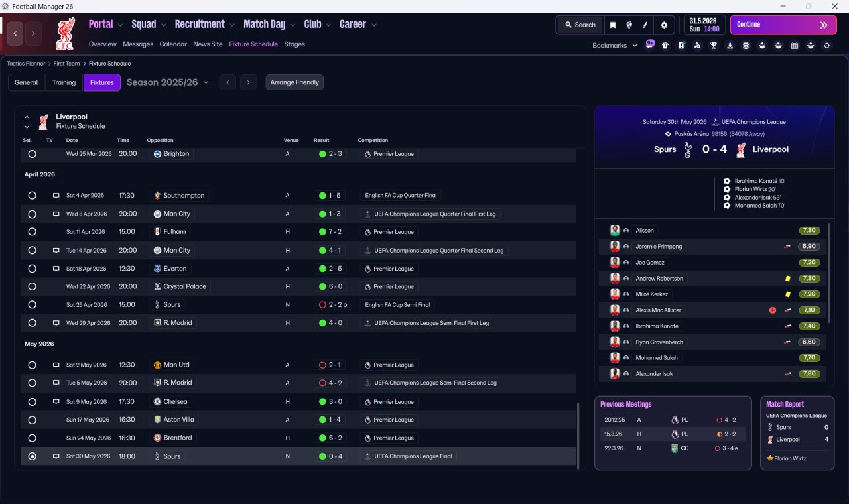The height and width of the screenshot is (504, 849).
Task: Click the Continue button
Action: pyautogui.click(x=783, y=25)
